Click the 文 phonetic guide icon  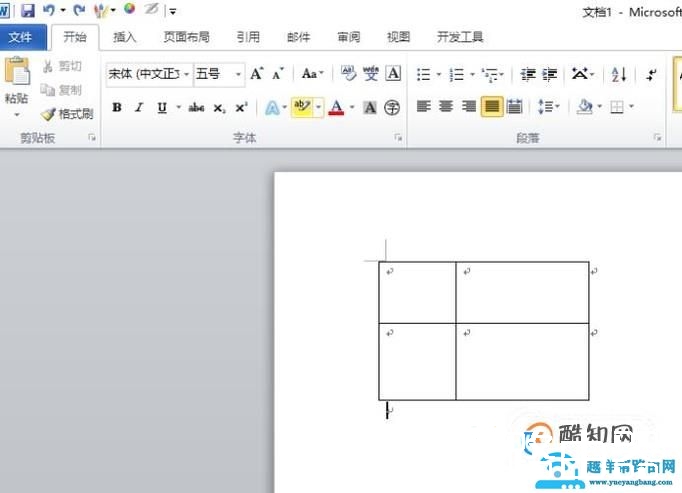pos(371,74)
